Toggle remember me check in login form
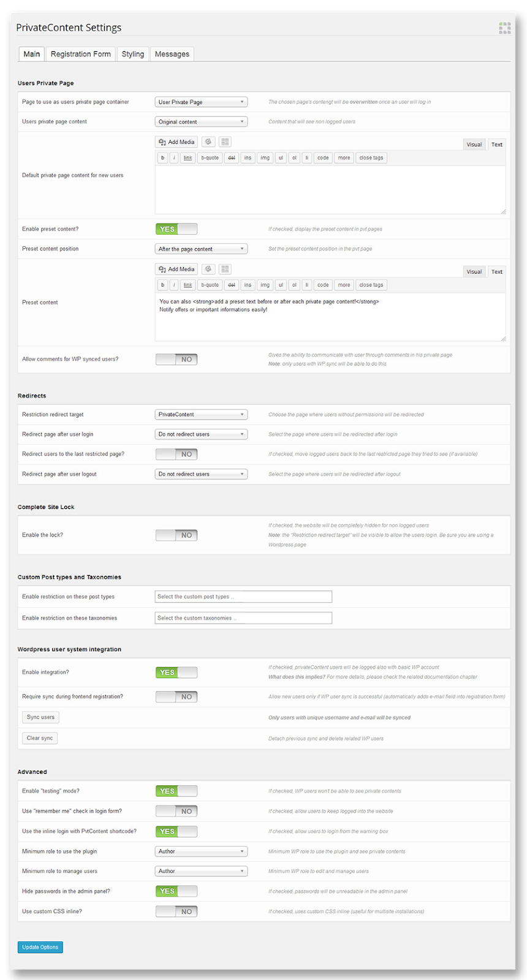 pos(176,812)
